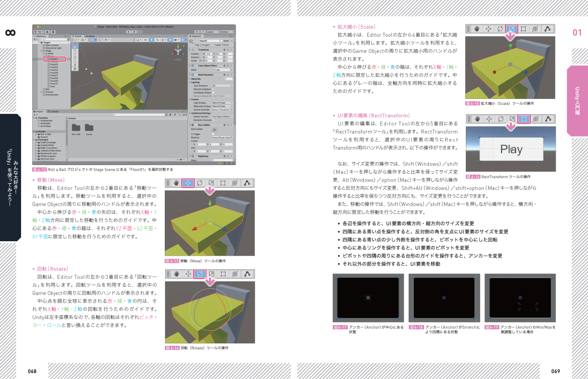The image size is (588, 379).
Task: Click the Pause button in Unity toolbar
Action: click(x=134, y=32)
